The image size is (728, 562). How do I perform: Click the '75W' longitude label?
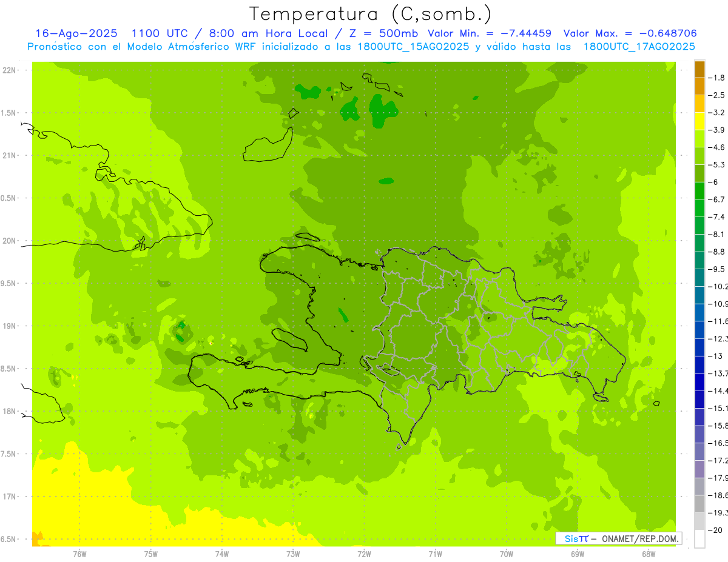click(x=151, y=554)
